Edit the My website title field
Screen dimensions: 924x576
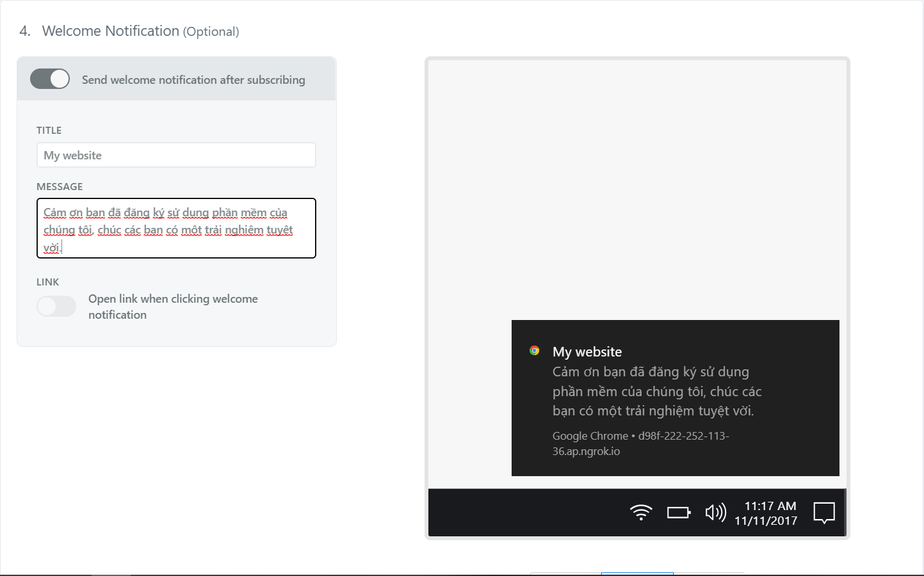176,155
